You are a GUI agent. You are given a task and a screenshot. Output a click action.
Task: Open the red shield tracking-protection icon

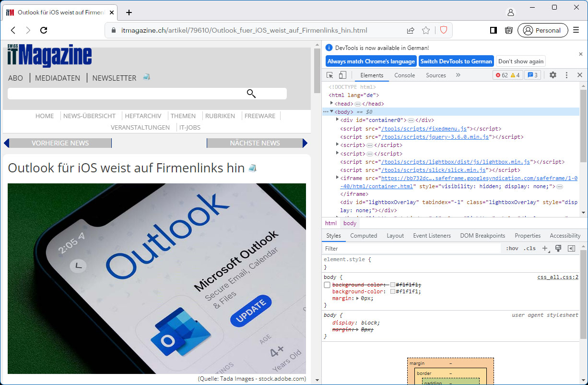(x=444, y=30)
